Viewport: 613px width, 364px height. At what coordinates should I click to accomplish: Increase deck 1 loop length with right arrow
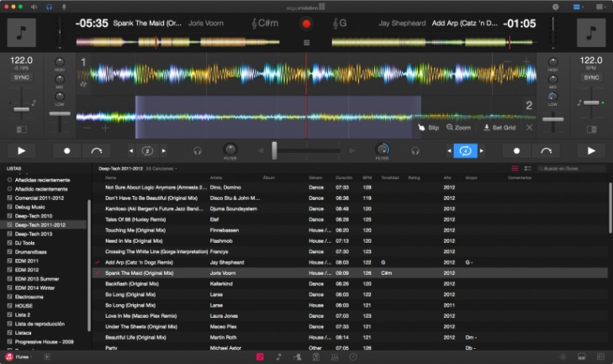click(164, 151)
